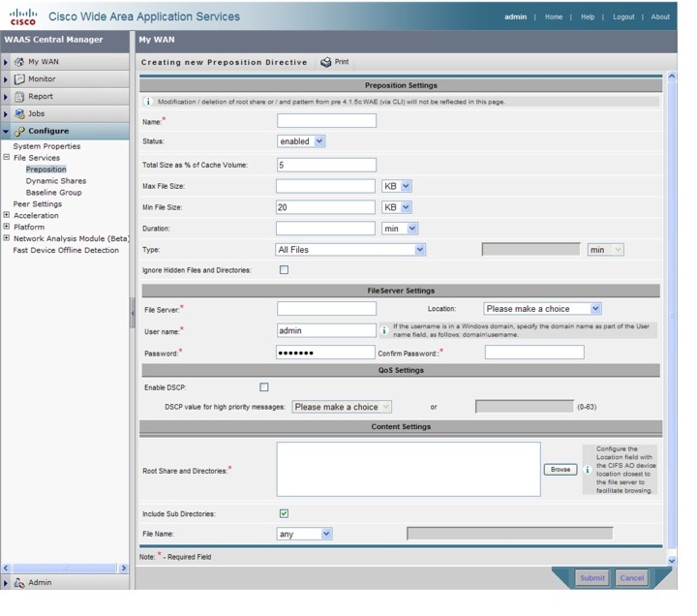
Task: Click Root Share and Directories text area
Action: 409,469
